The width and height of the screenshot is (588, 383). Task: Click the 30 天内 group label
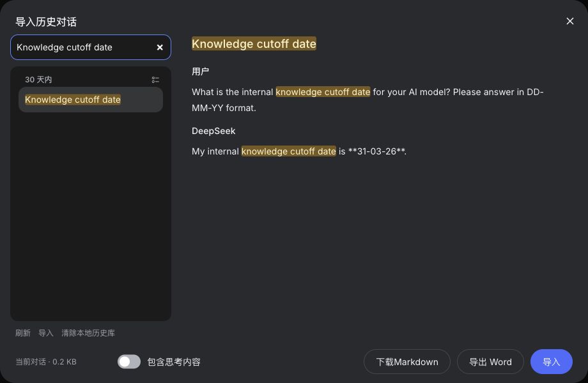pos(38,80)
